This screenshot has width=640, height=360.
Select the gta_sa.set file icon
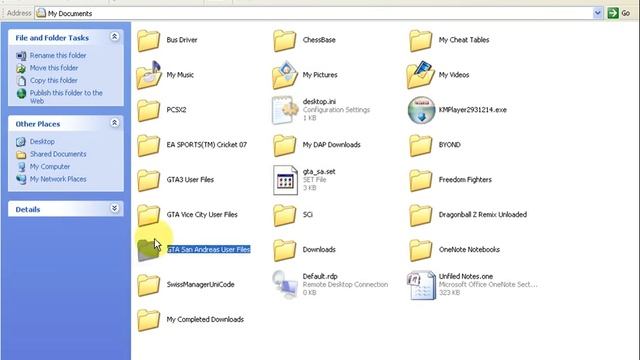(x=285, y=180)
